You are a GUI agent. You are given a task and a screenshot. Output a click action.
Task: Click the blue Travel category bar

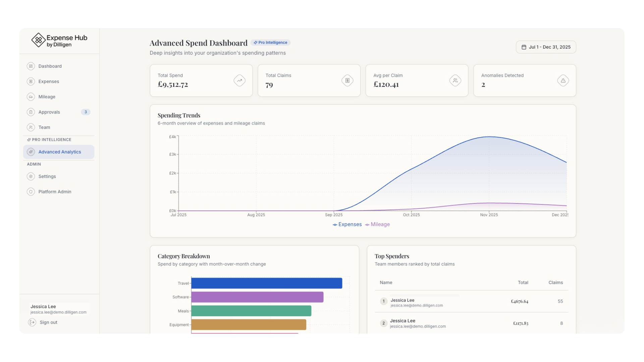(x=267, y=283)
